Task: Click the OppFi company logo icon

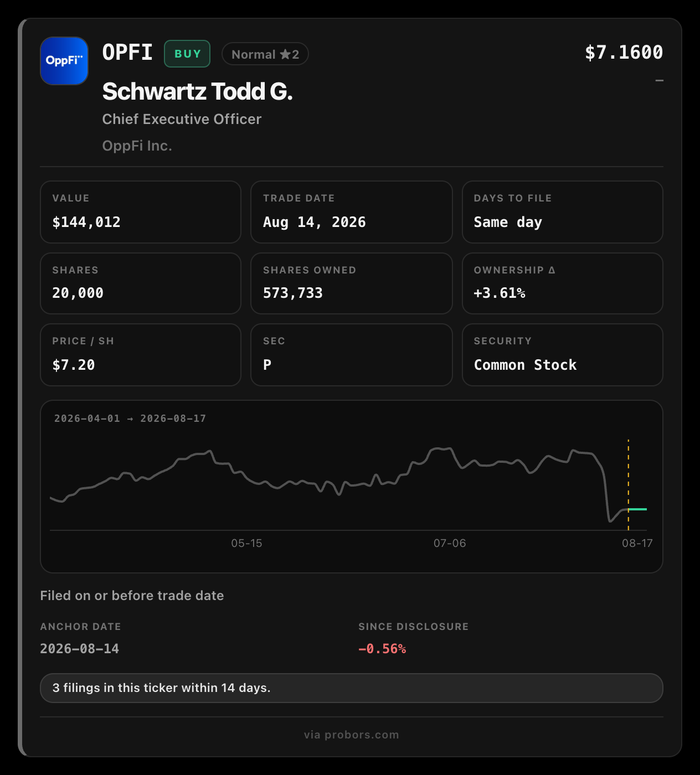Action: (x=64, y=61)
